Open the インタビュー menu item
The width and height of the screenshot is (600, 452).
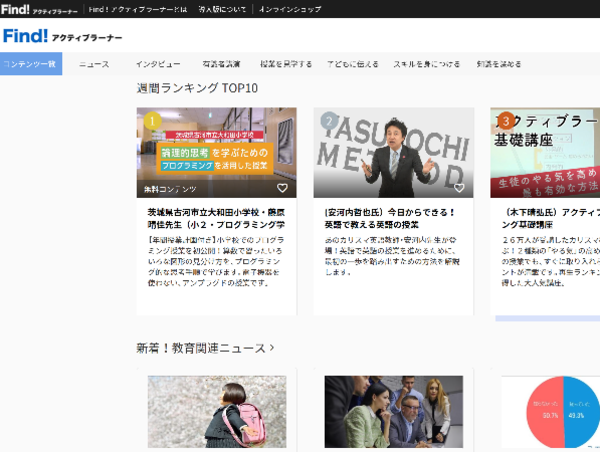pos(158,64)
